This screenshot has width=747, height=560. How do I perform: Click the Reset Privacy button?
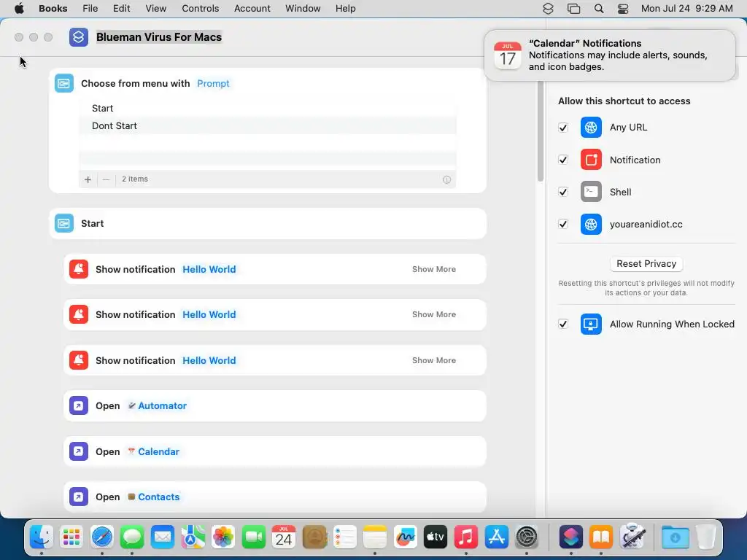tap(646, 264)
